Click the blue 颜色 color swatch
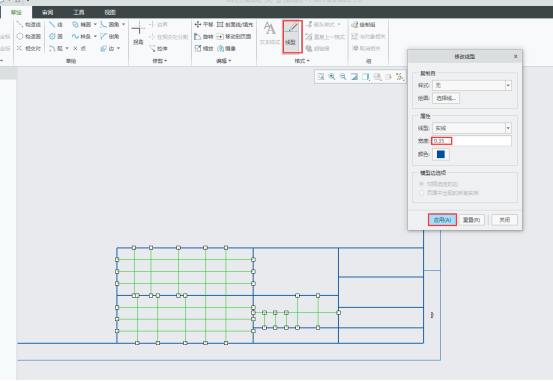 (x=441, y=154)
